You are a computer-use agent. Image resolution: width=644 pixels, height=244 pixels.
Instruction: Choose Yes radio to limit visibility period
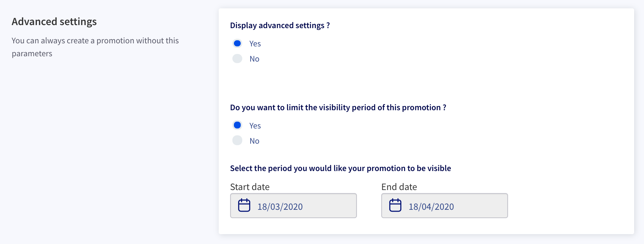point(237,125)
